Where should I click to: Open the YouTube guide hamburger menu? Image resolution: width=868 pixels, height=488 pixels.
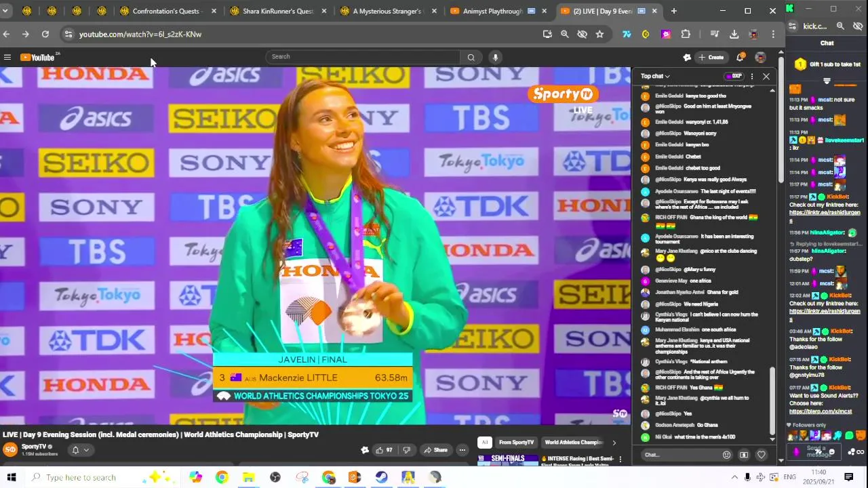click(x=7, y=58)
